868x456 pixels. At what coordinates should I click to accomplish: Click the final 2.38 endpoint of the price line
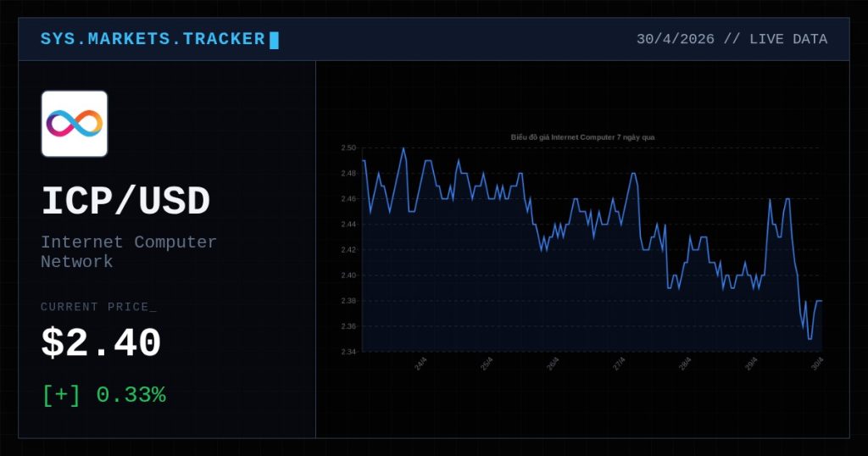[821, 301]
